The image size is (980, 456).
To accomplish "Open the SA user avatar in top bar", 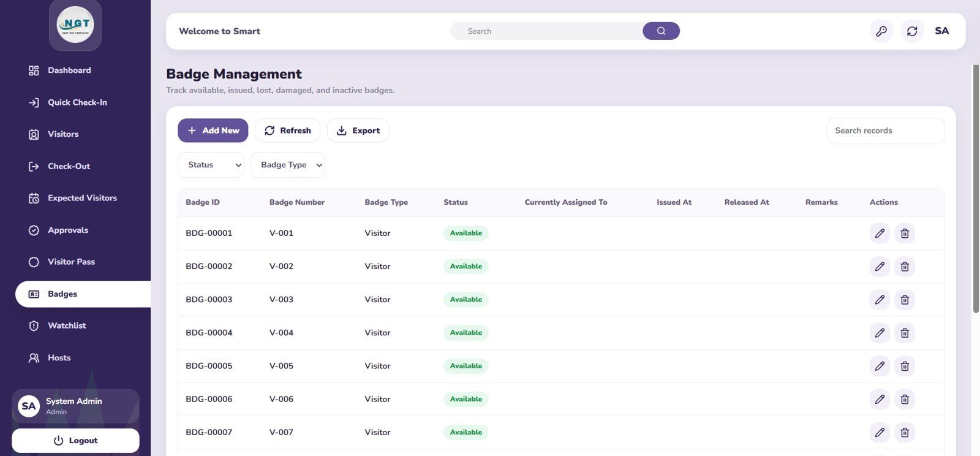I will [x=942, y=31].
